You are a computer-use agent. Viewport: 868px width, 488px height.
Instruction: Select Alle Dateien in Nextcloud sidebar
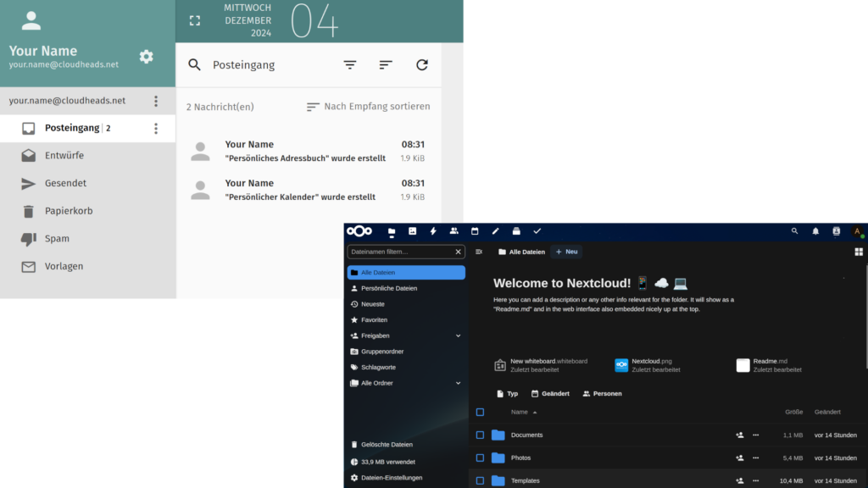pos(406,272)
